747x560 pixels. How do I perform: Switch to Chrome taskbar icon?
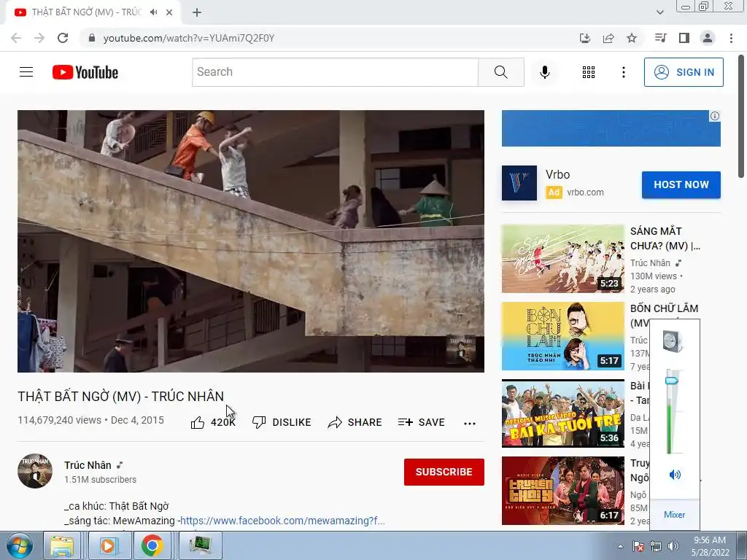coord(152,546)
